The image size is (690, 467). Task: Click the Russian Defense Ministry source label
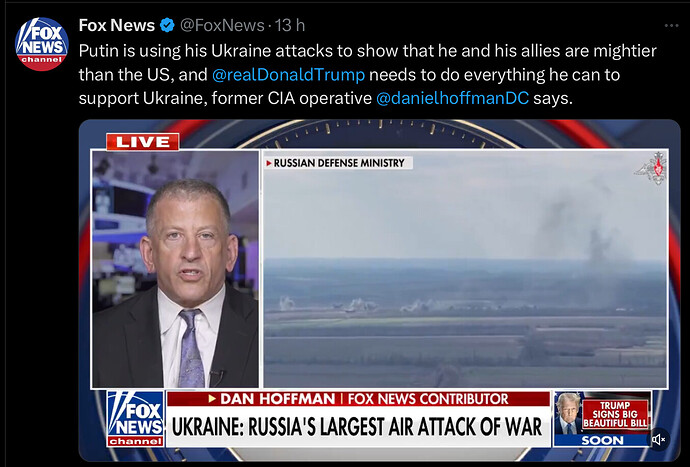tap(338, 163)
